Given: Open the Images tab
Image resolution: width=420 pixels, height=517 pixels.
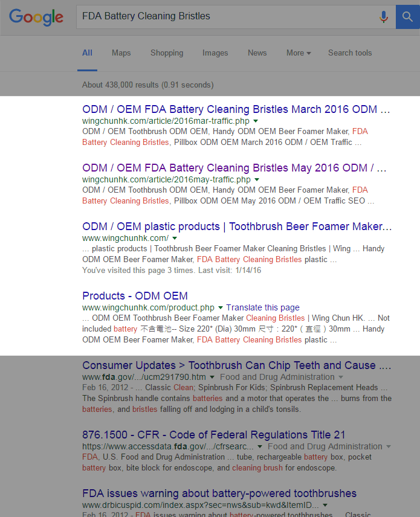Looking at the screenshot, I should point(215,53).
